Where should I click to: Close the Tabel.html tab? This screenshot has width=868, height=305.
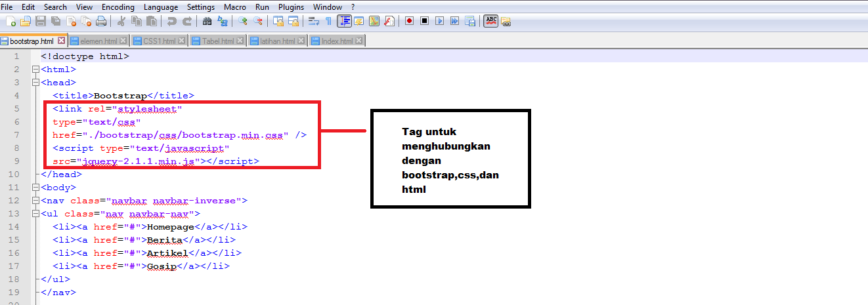[240, 41]
